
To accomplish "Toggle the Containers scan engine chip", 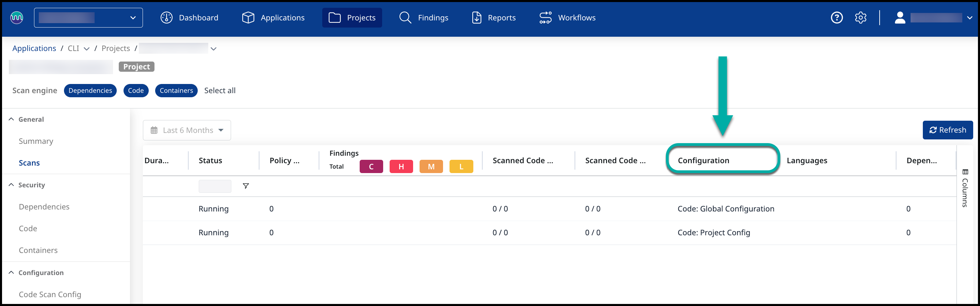I will [x=176, y=90].
